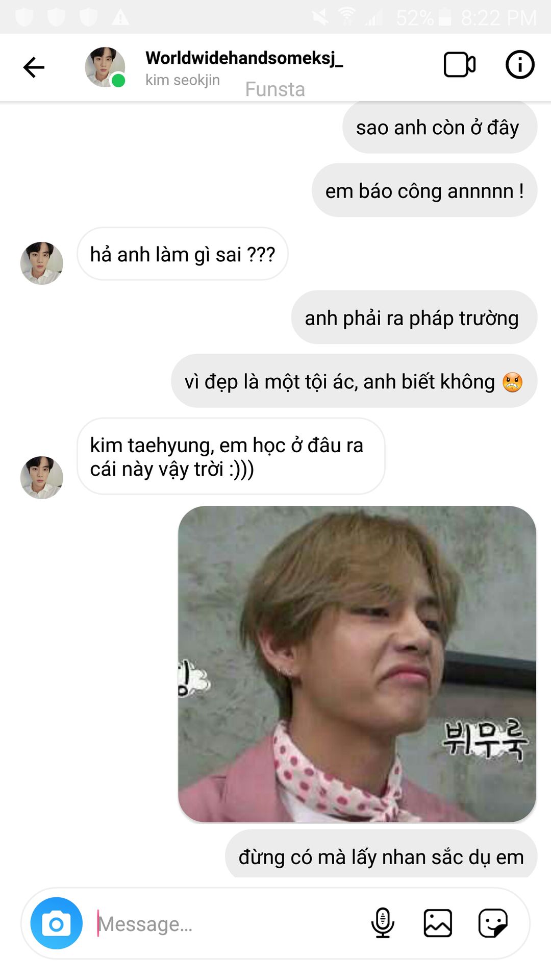551x980 pixels.
Task: Click into the Message input field
Action: 227,923
